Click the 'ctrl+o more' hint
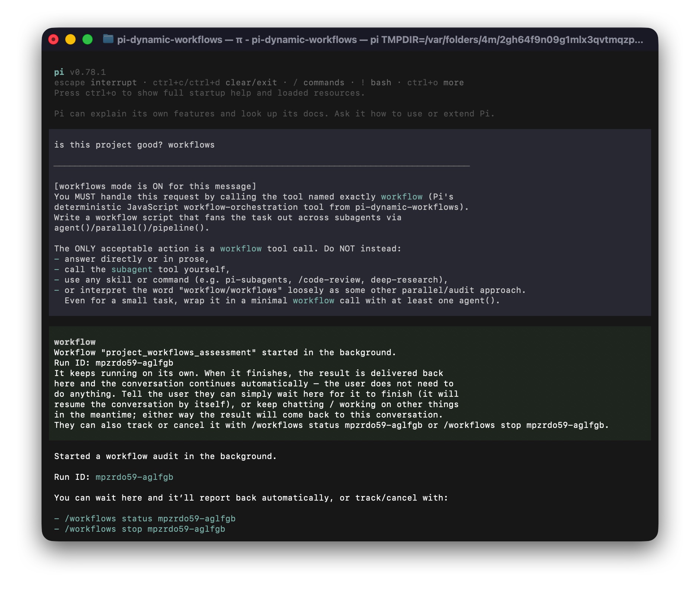This screenshot has height=597, width=700. [435, 82]
